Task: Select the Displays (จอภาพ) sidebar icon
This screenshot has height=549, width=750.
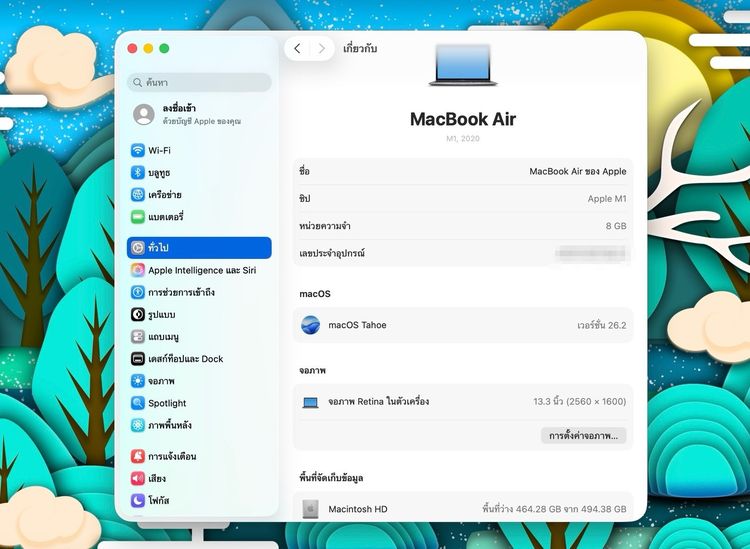Action: 138,381
